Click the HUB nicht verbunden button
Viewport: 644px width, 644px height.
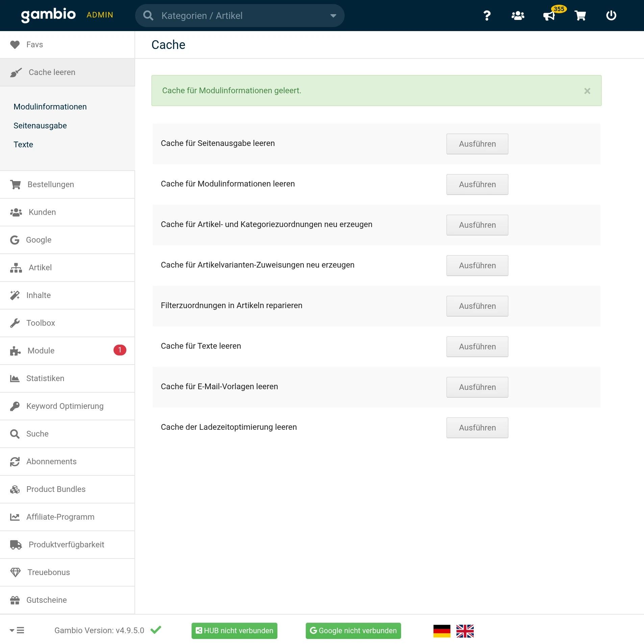pos(234,631)
